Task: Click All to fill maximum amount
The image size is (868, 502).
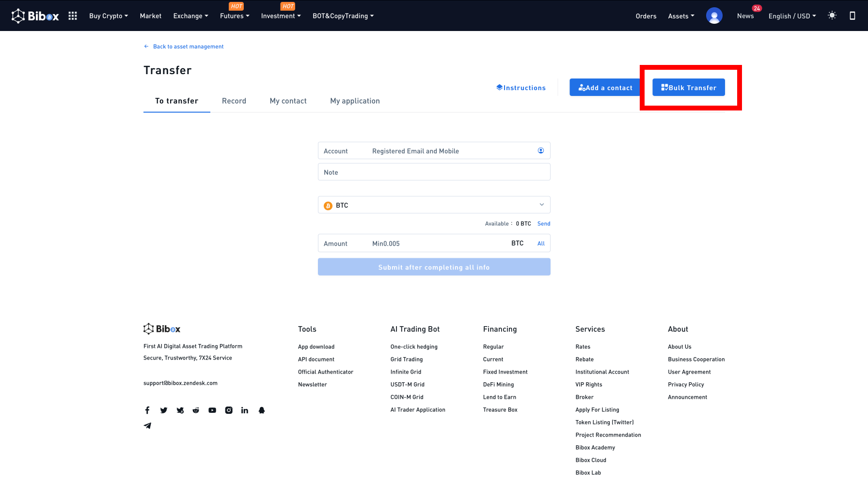Action: [x=541, y=244]
